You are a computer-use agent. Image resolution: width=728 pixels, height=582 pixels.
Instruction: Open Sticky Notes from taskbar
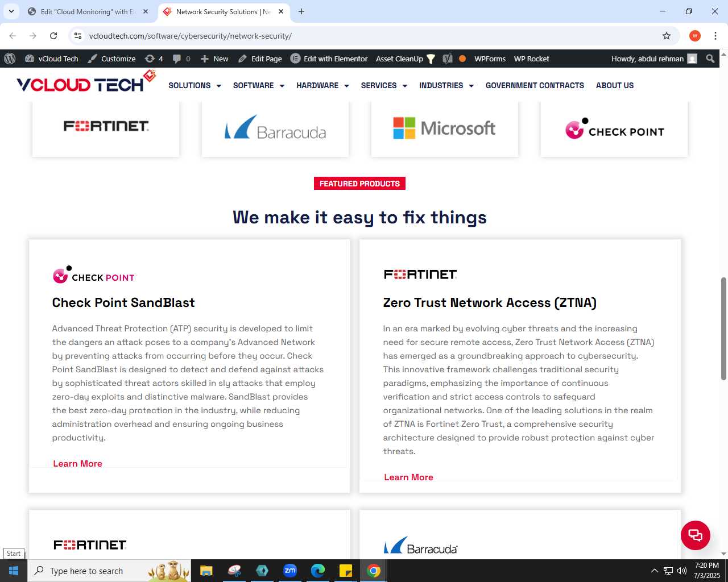tap(346, 571)
